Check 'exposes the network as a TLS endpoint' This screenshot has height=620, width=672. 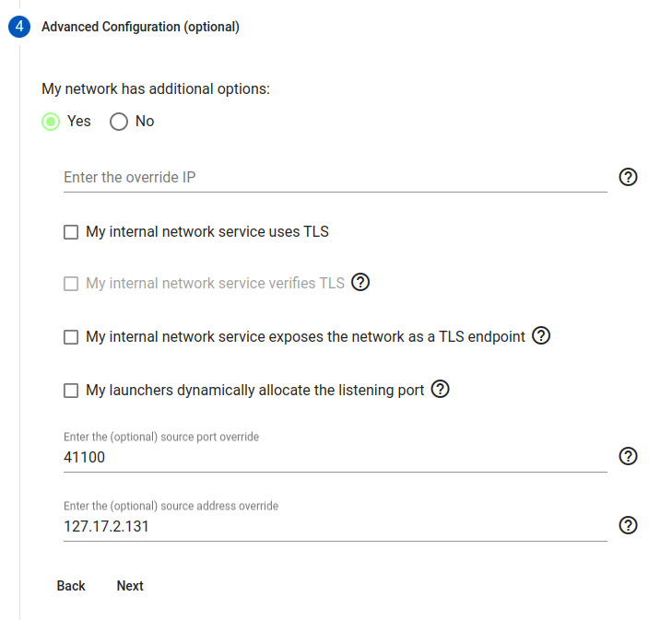(x=71, y=337)
